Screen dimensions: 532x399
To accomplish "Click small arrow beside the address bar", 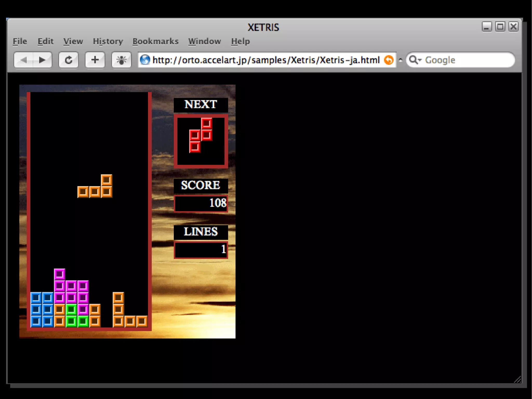I will click(401, 60).
